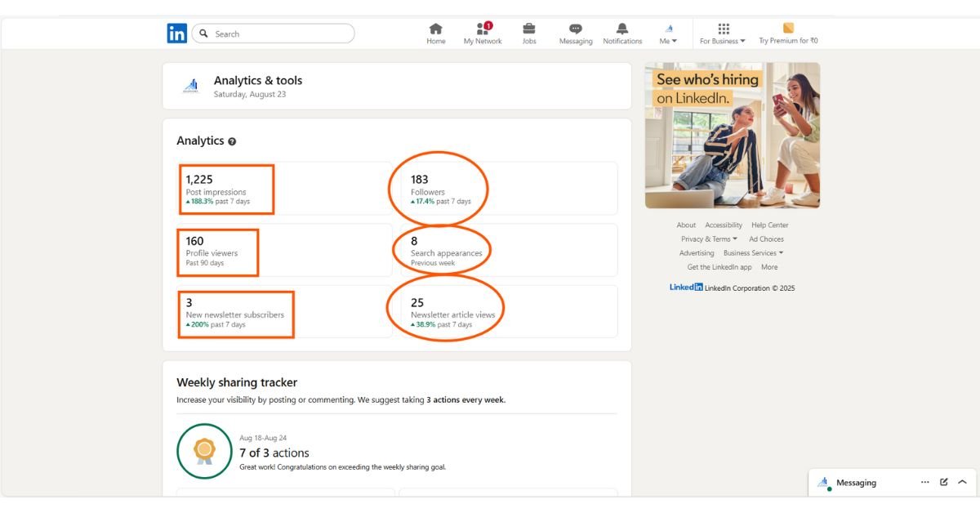Image resolution: width=980 pixels, height=513 pixels.
Task: Click the LinkedIn logo icon
Action: pos(176,33)
